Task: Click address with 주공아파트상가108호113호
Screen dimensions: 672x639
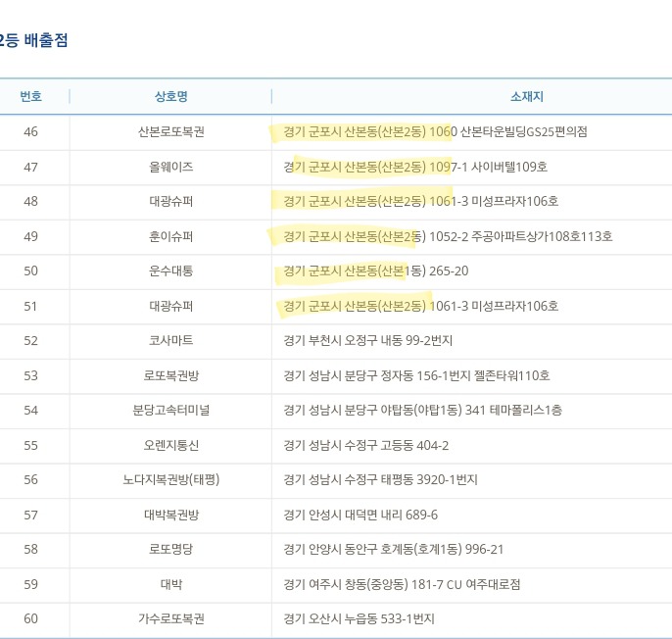Action: point(448,236)
